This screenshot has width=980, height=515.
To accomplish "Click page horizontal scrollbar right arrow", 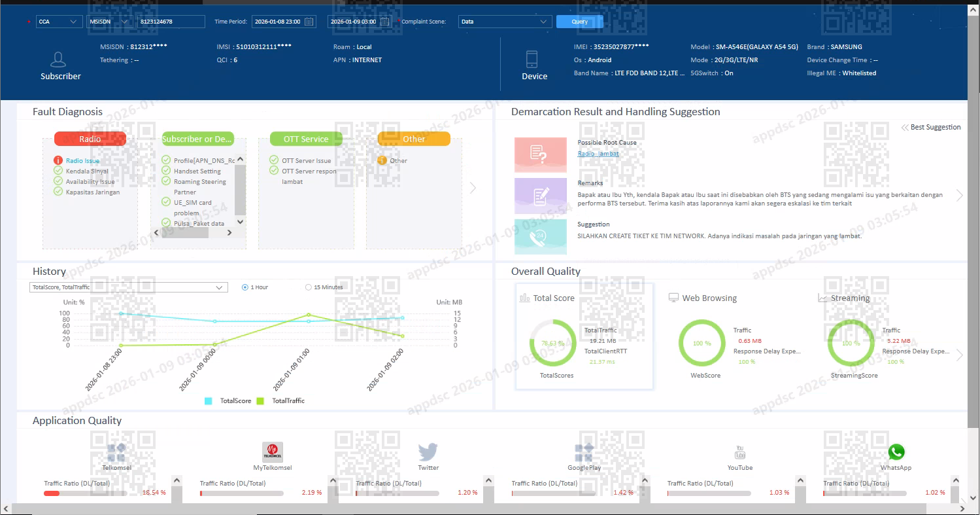I will click(x=962, y=508).
